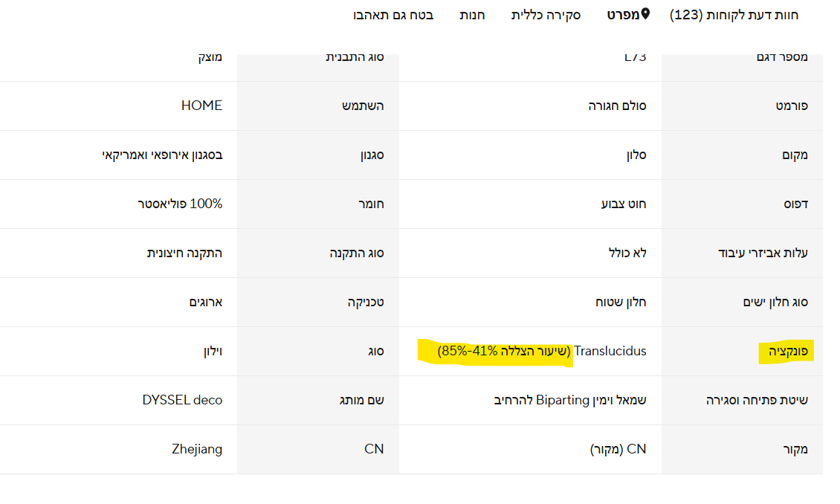Open the חוות דעת לקוחות (123) tab
Image resolution: width=840 pixels, height=504 pixels.
[x=734, y=15]
